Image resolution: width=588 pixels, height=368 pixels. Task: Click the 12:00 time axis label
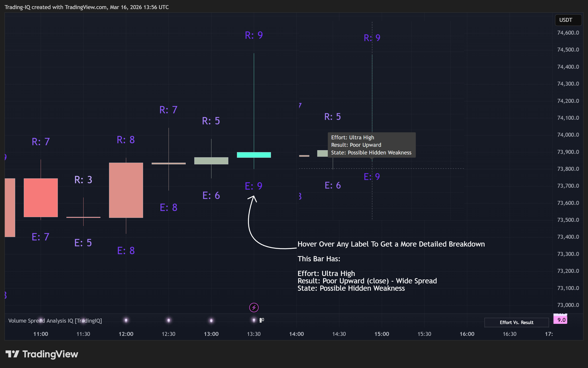click(126, 334)
